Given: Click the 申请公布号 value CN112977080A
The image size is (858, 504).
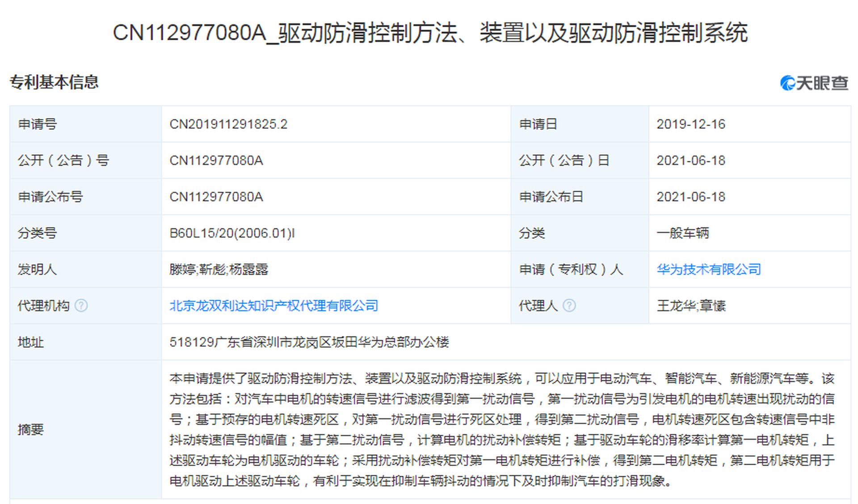Looking at the screenshot, I should point(216,197).
